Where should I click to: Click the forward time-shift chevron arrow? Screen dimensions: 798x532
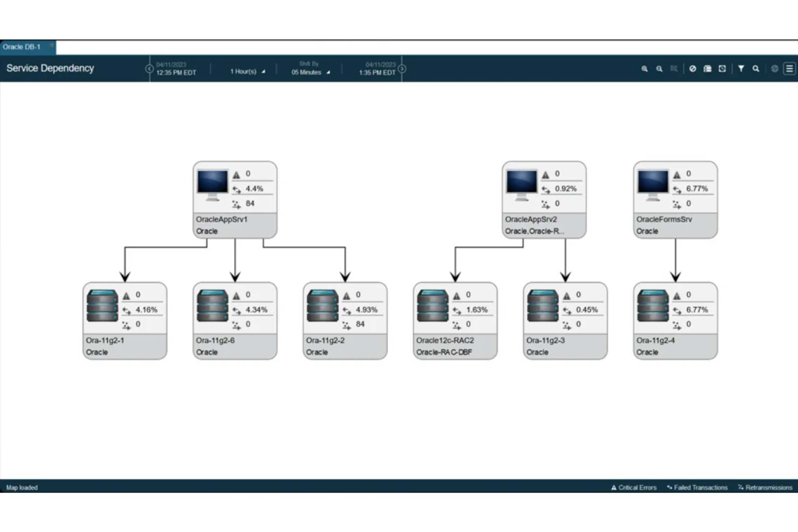[402, 69]
